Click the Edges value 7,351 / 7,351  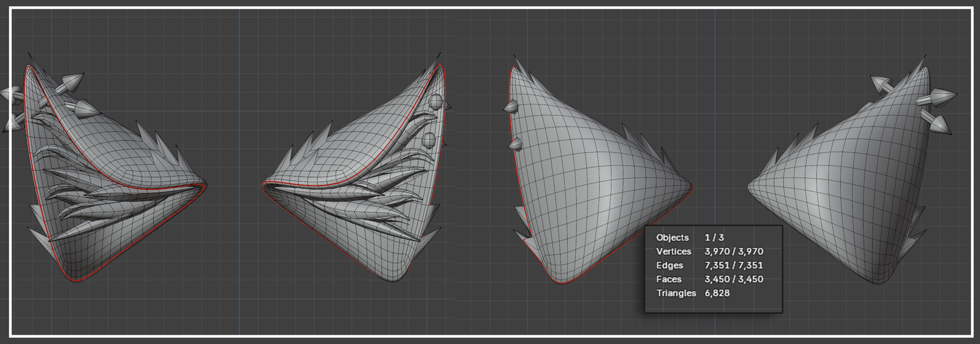pyautogui.click(x=734, y=266)
